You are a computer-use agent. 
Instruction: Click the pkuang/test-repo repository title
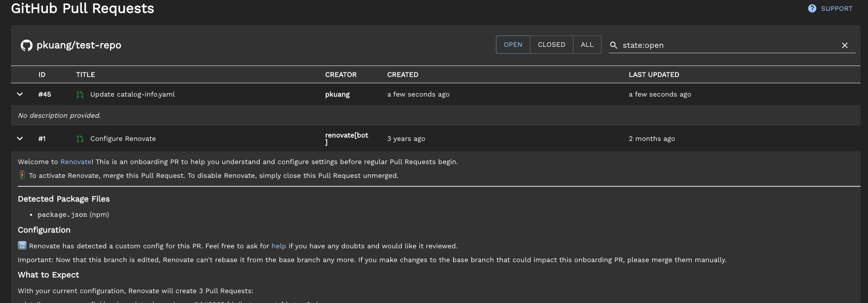[x=79, y=45]
